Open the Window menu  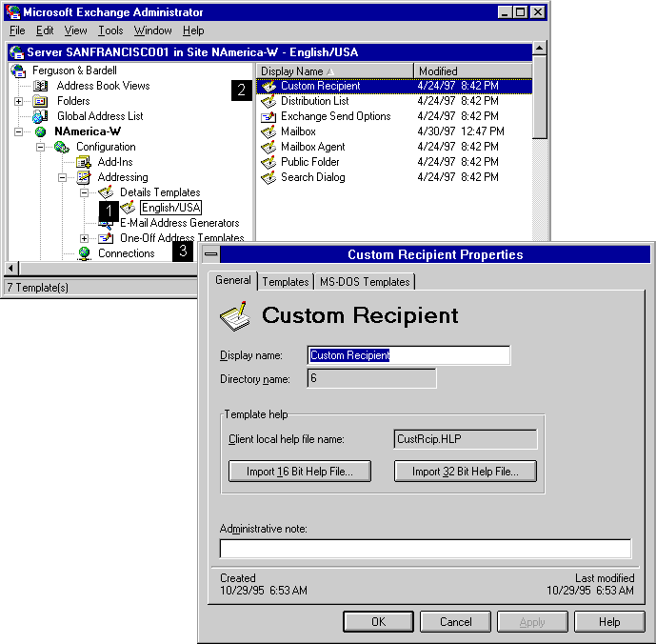click(x=152, y=30)
